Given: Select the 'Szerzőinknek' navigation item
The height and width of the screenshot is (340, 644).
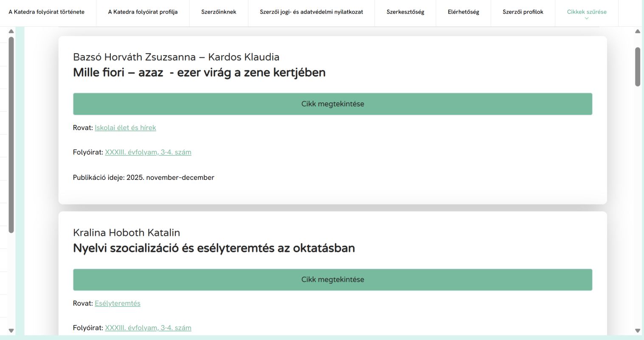Looking at the screenshot, I should point(219,12).
